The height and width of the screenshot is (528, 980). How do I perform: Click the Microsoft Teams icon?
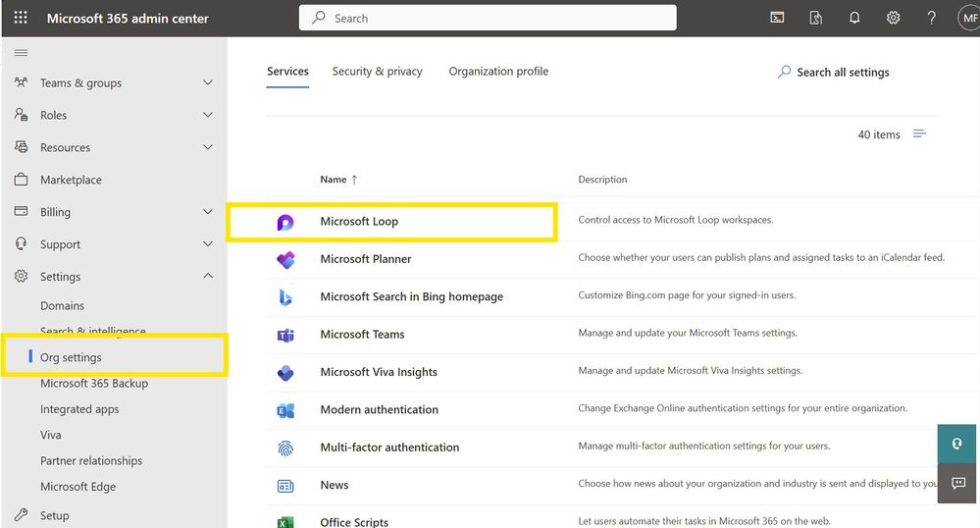click(285, 336)
